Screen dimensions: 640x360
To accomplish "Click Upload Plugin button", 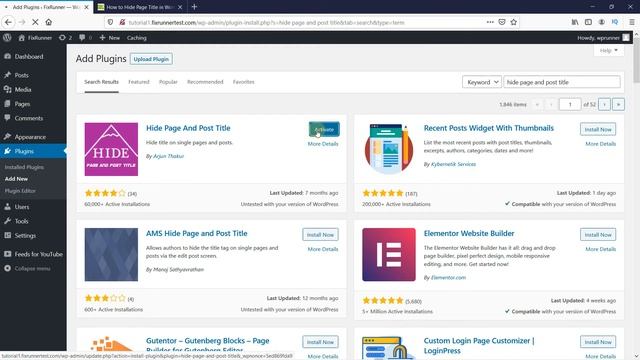I will tap(151, 59).
